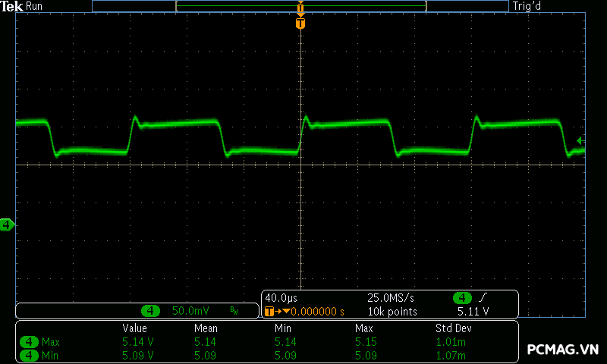Select the trigger source channel 4 badge

click(462, 298)
